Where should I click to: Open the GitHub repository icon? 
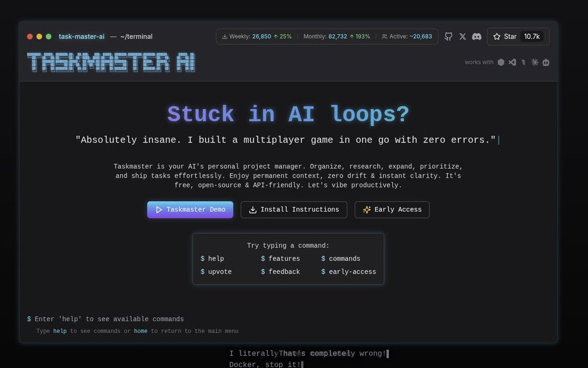448,36
